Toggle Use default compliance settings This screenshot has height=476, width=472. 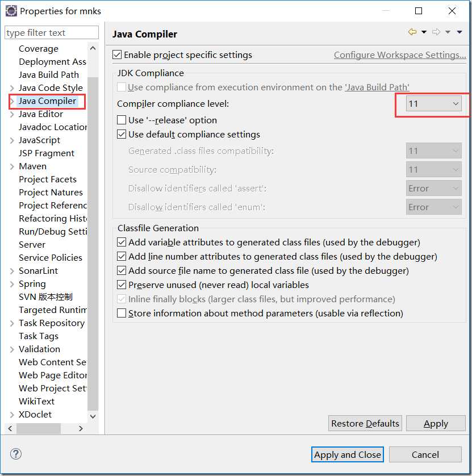coord(122,134)
